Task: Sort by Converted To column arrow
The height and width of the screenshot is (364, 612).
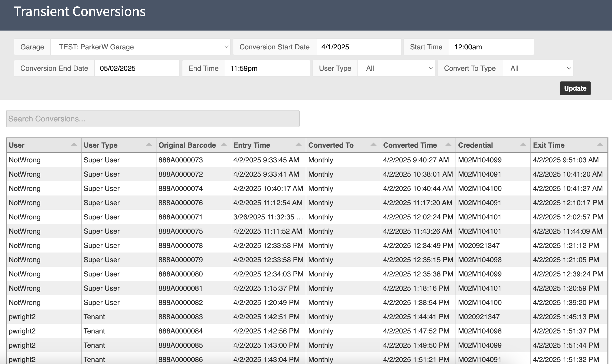Action: pos(373,145)
